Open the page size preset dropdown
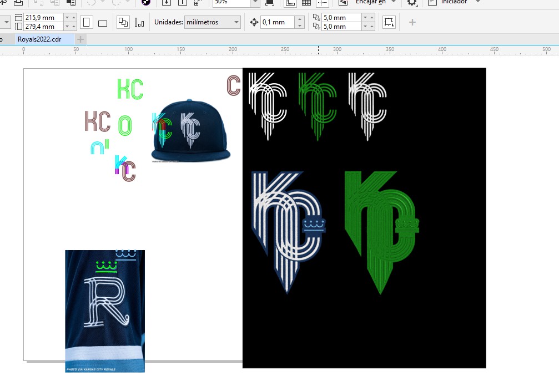The height and width of the screenshot is (392, 559). [x=6, y=22]
